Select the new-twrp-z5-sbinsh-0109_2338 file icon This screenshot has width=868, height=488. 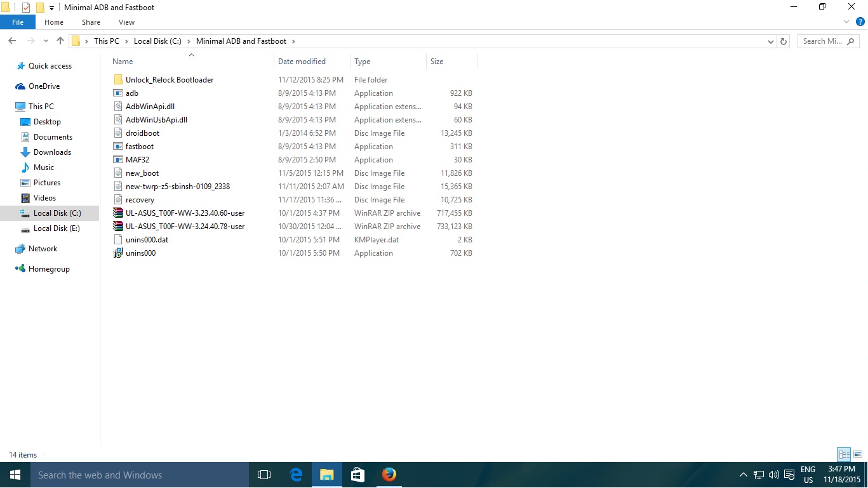point(118,187)
